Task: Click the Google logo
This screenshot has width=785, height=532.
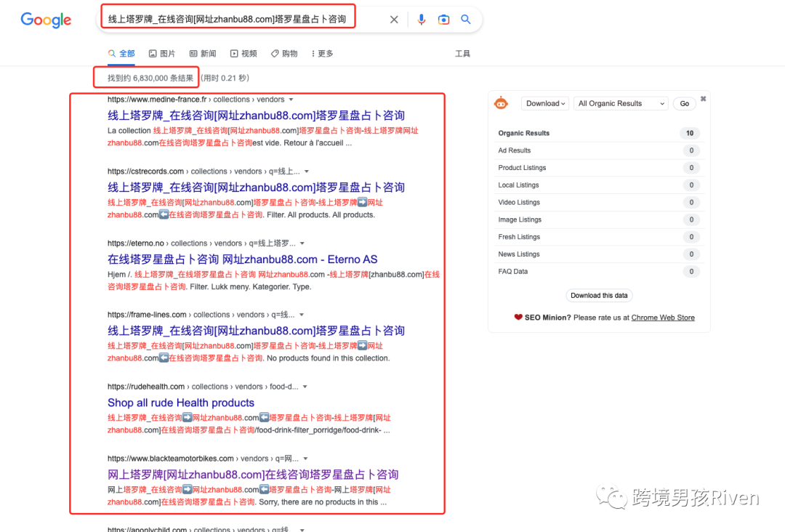Action: pyautogui.click(x=46, y=20)
